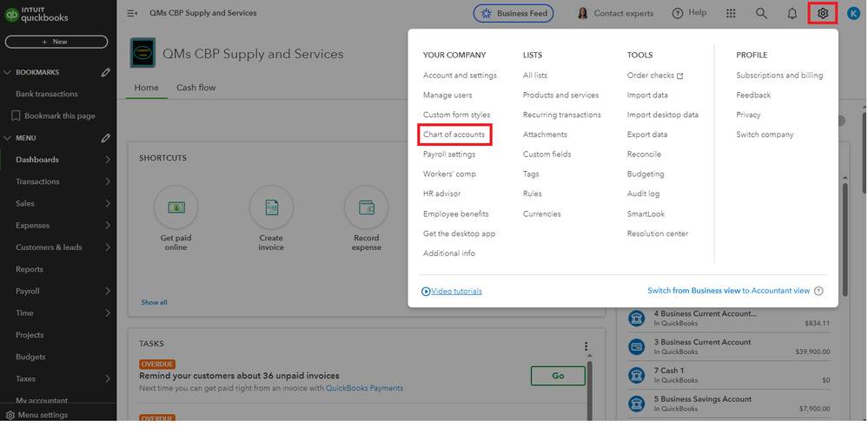Click the Tasks panel scrollbar
The width and height of the screenshot is (868, 427).
589,390
